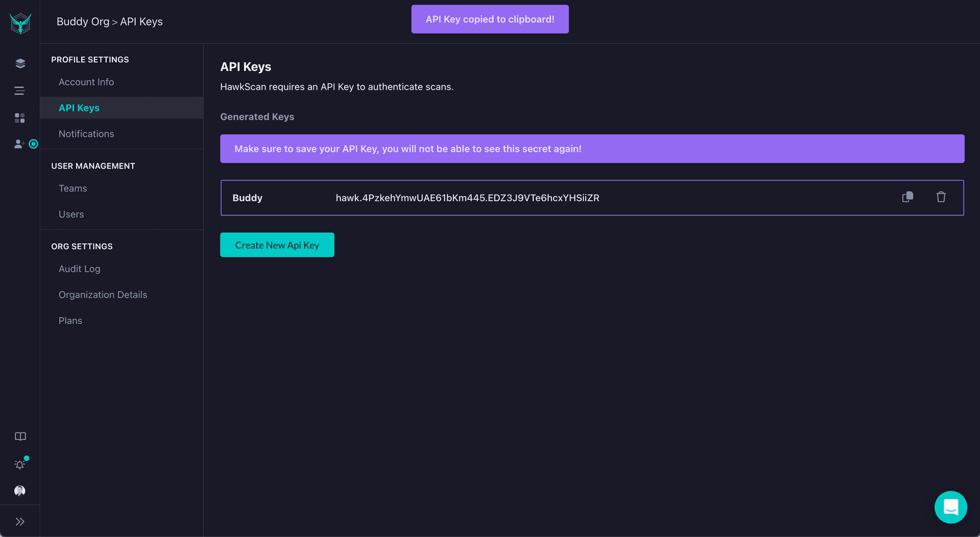
Task: Open the Plans page
Action: coord(70,321)
